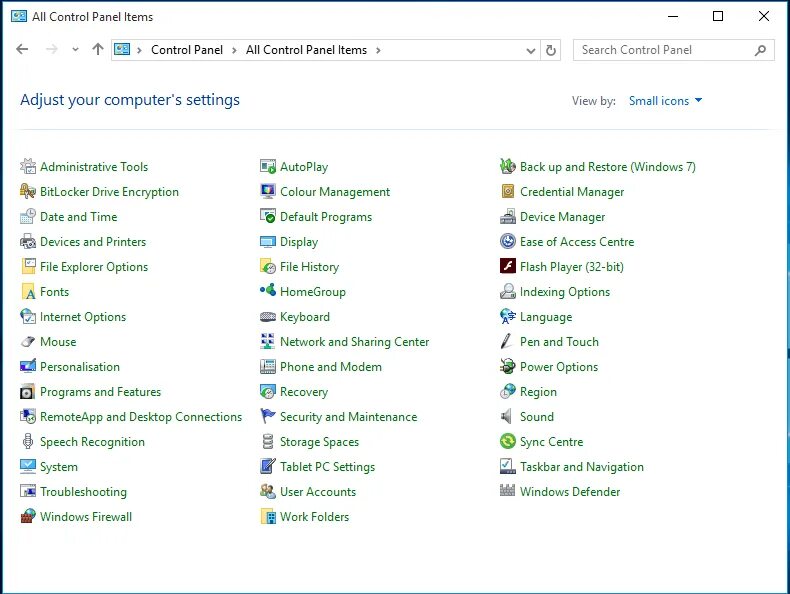Expand the chevron before Control Panel breadcrumb
790x594 pixels.
(140, 50)
